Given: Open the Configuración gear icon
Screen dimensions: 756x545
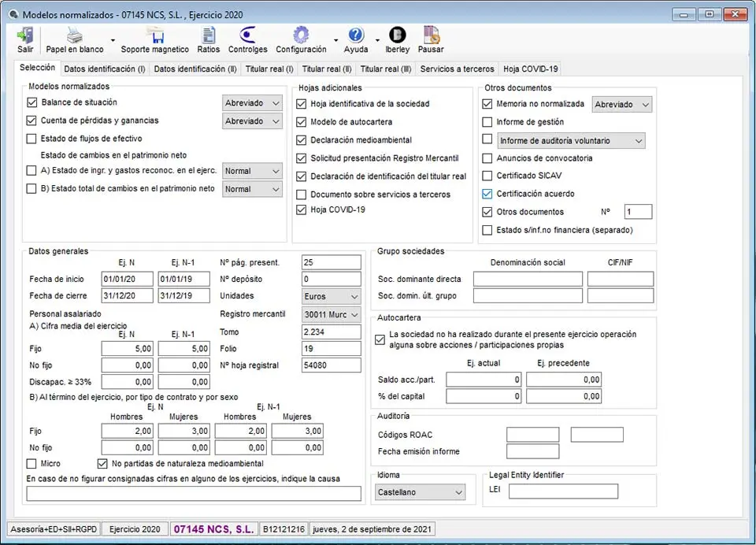Looking at the screenshot, I should (x=301, y=35).
